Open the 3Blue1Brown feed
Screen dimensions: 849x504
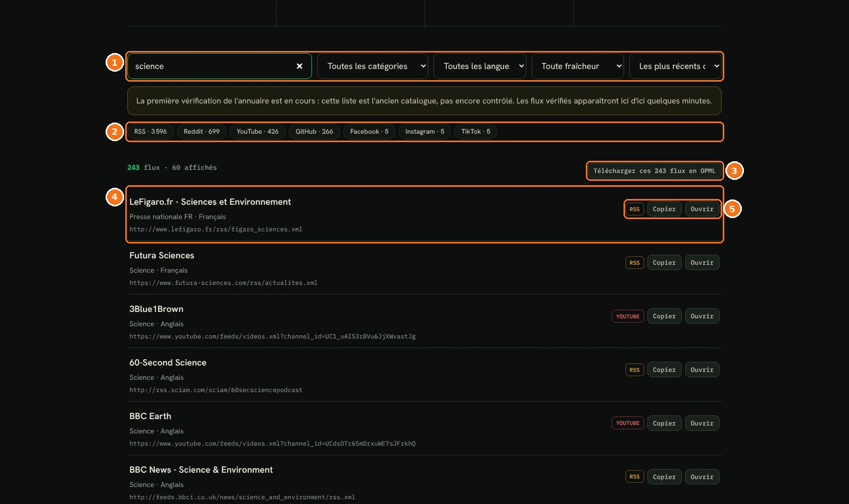pos(702,316)
